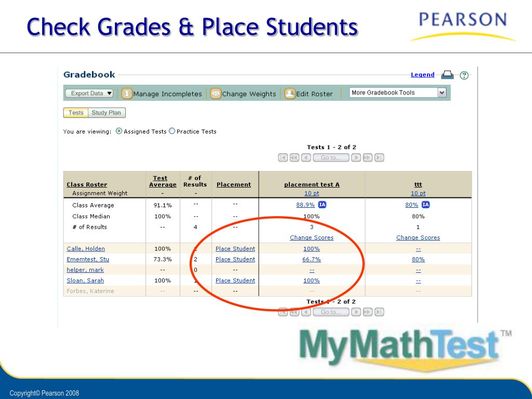Viewport: 532px width, 399px height.
Task: Click the printer icon near Legend
Action: [447, 75]
